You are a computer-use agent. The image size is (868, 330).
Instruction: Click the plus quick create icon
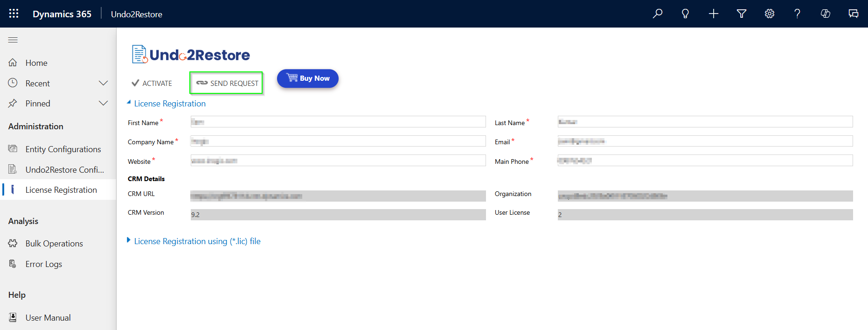point(713,14)
